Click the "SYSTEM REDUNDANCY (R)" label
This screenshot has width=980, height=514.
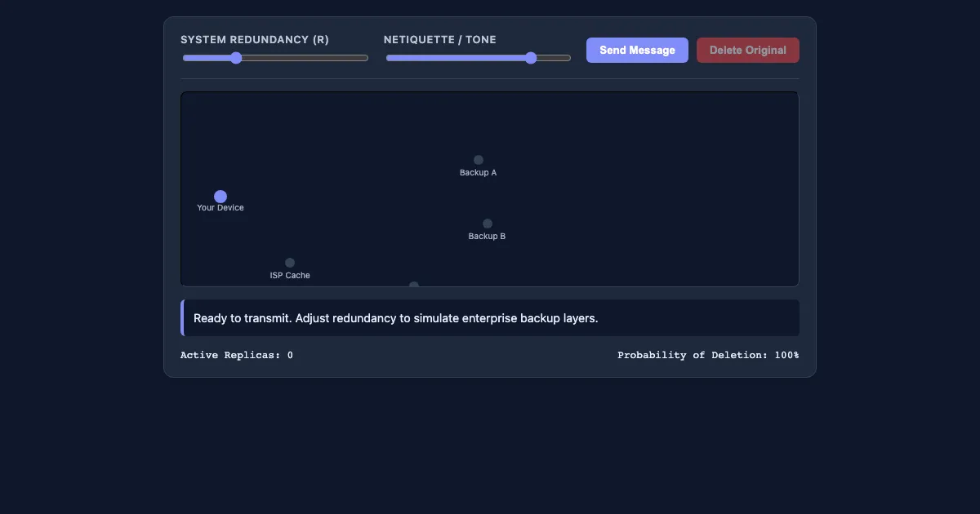[x=255, y=39]
